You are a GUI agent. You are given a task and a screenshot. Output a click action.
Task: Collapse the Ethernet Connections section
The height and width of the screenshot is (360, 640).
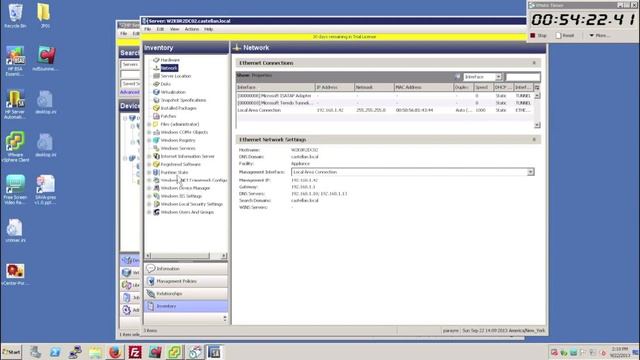tap(534, 63)
